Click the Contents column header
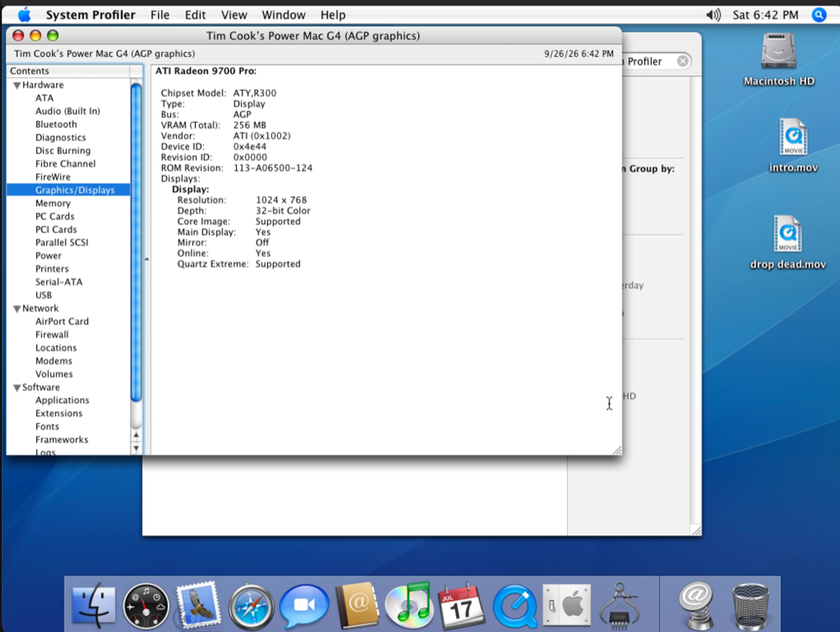Image resolution: width=840 pixels, height=632 pixels. (68, 71)
